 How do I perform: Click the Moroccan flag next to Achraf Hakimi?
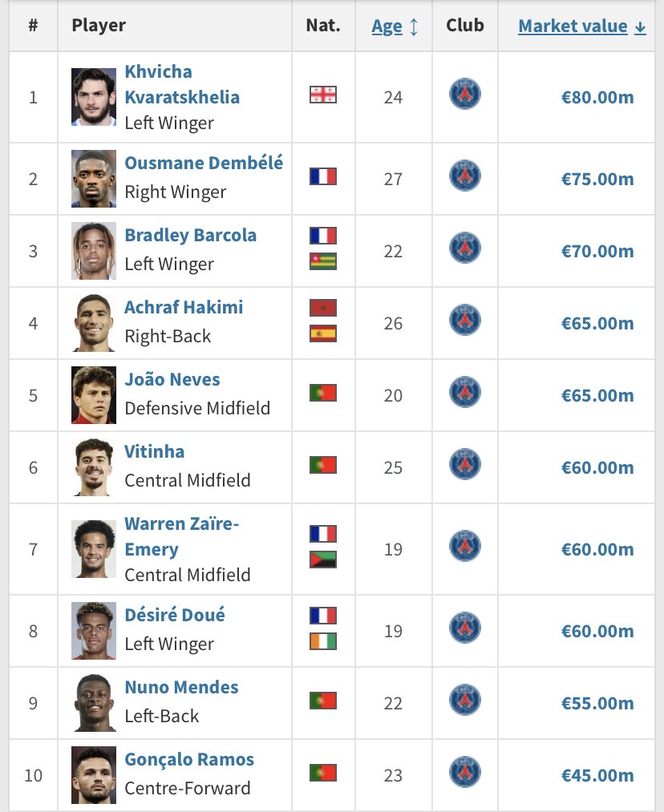[x=323, y=308]
